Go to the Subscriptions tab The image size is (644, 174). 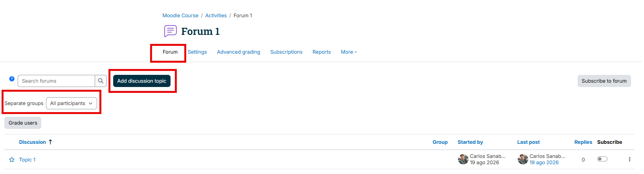[286, 52]
